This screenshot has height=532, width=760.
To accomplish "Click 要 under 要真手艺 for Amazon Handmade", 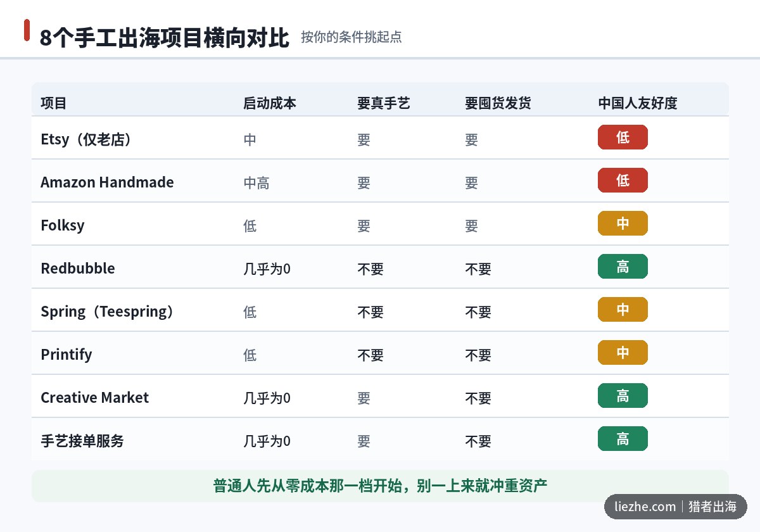I will (x=364, y=183).
